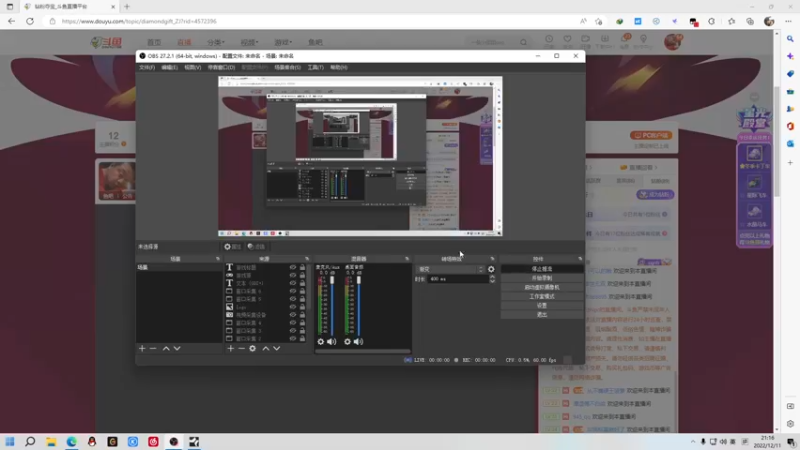This screenshot has height=450, width=800.
Task: Expand the 分类 dropdown in Douyu navigation
Action: point(216,42)
